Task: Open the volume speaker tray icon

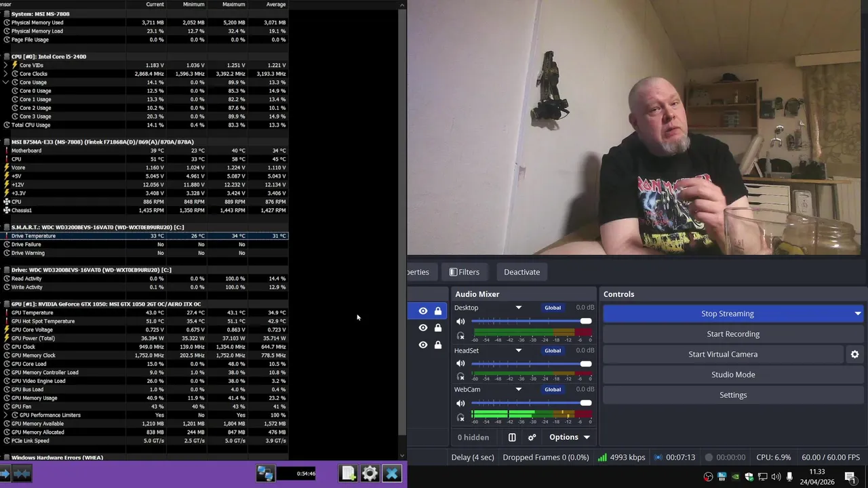Action: click(x=776, y=476)
